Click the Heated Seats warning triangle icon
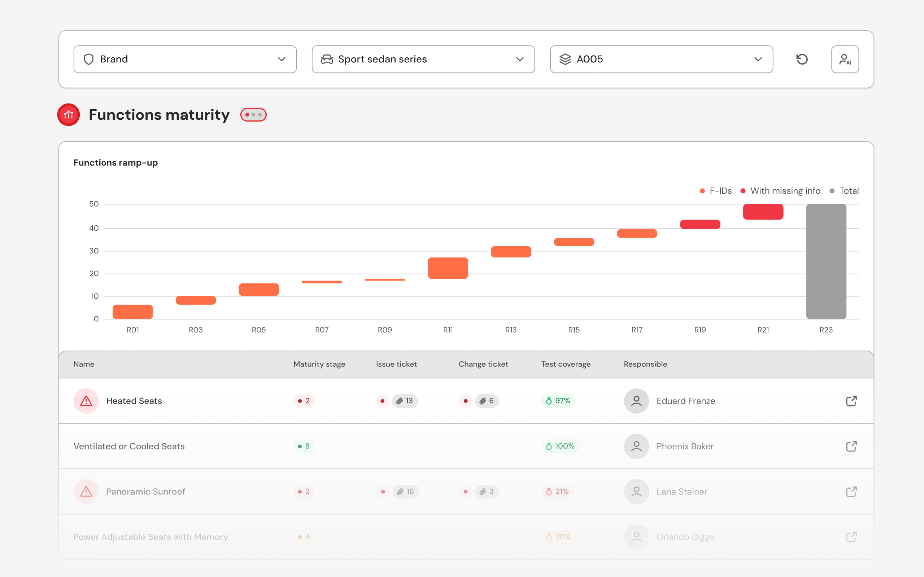The height and width of the screenshot is (577, 924). coord(86,401)
